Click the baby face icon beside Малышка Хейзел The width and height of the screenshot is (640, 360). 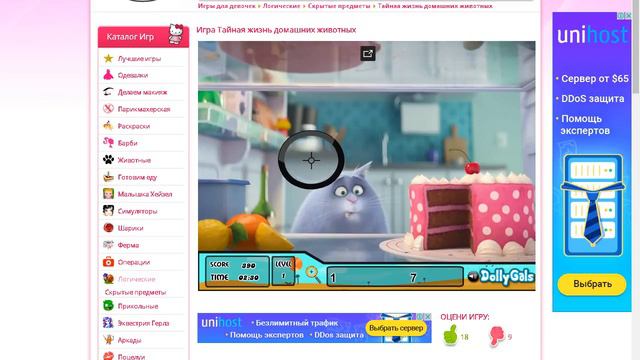(108, 194)
